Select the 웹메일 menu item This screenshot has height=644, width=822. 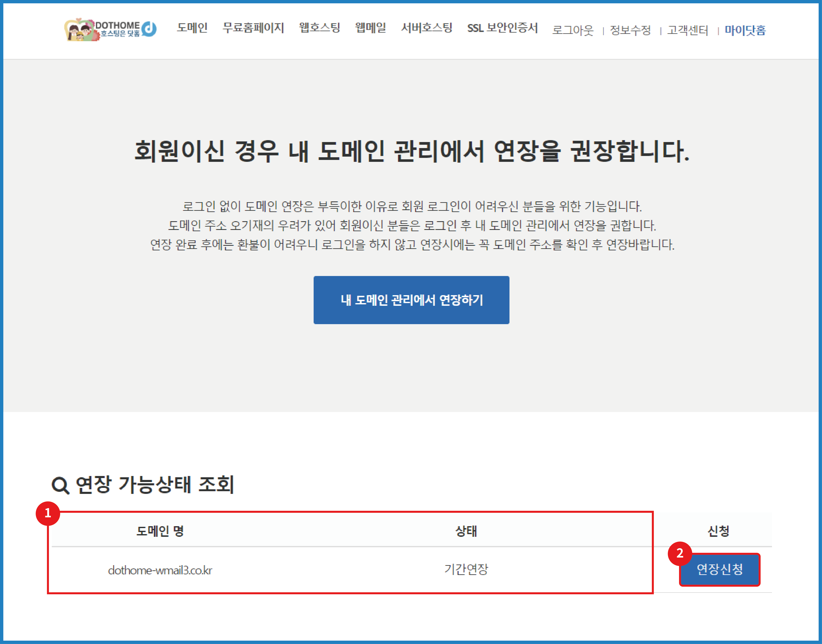click(370, 28)
